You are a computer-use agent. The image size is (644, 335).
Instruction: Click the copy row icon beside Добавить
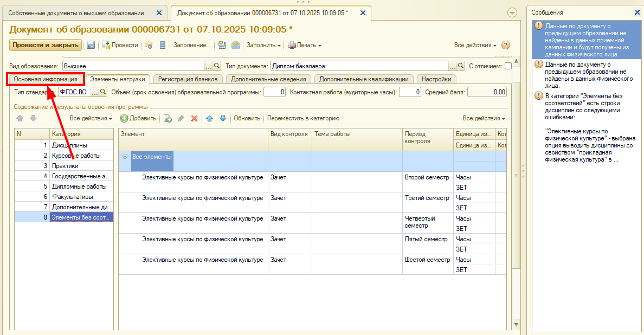168,118
